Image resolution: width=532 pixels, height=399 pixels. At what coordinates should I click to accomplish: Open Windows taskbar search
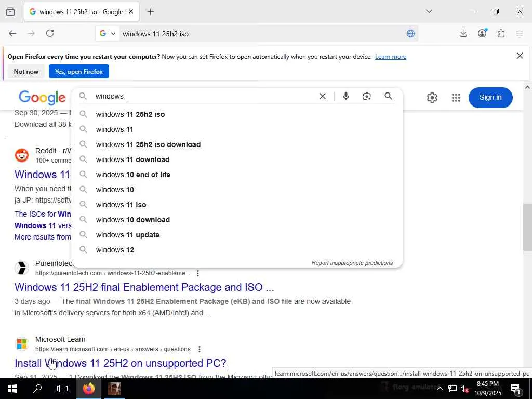point(37,389)
